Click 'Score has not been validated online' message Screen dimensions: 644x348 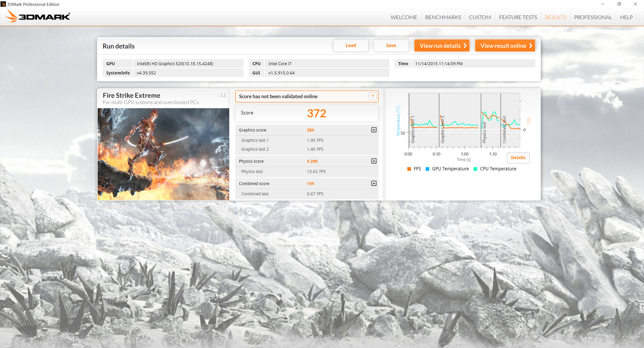pyautogui.click(x=278, y=96)
